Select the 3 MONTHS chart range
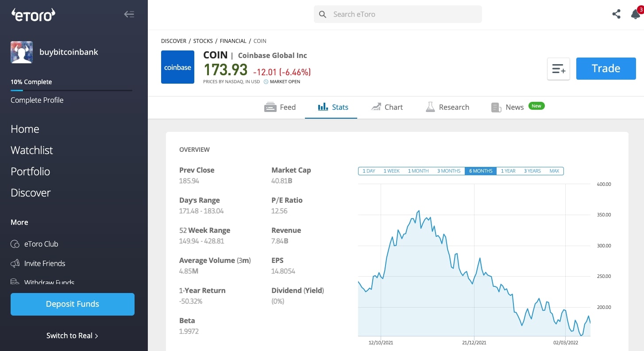Viewport: 644px width, 351px height. (449, 171)
